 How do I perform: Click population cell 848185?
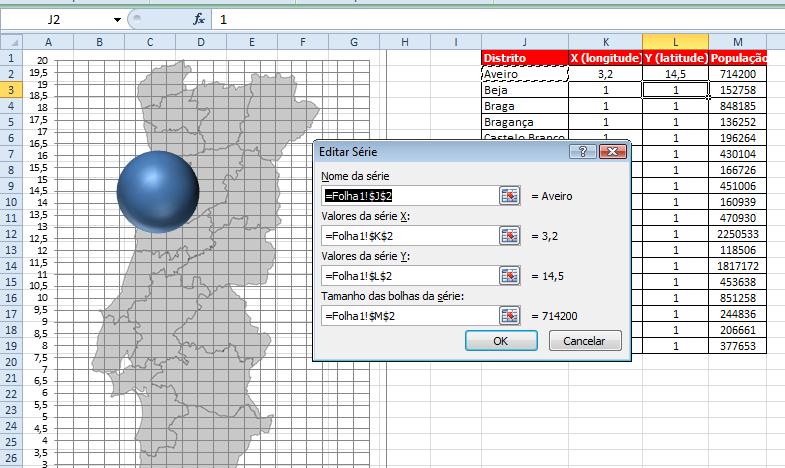click(737, 106)
